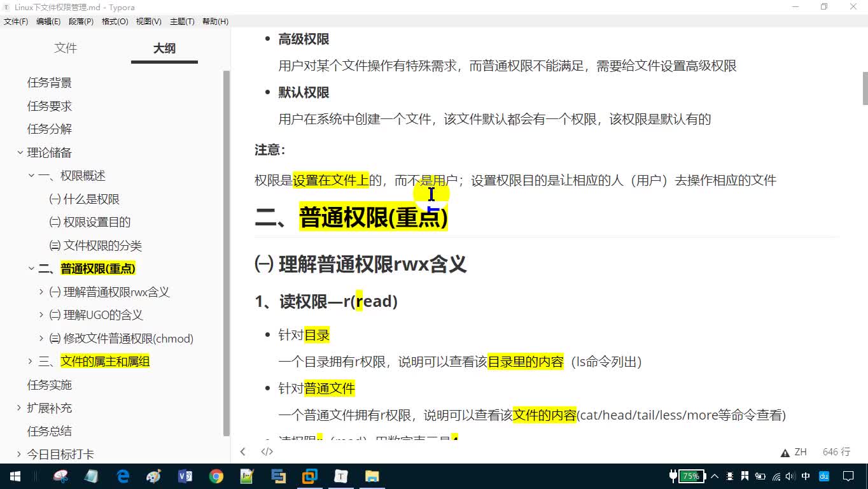Expand (二) 理解UGO的含义 in the outline
Screen dimensions: 868x489
tap(42, 315)
